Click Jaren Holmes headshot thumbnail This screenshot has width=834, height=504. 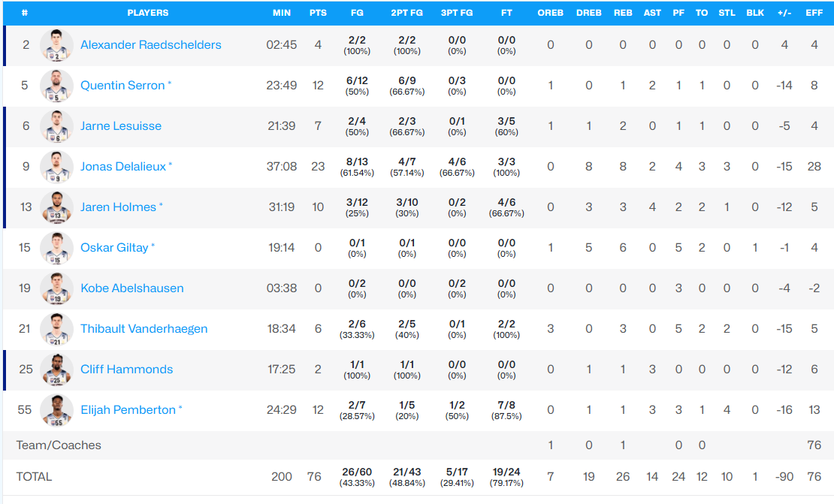56,207
